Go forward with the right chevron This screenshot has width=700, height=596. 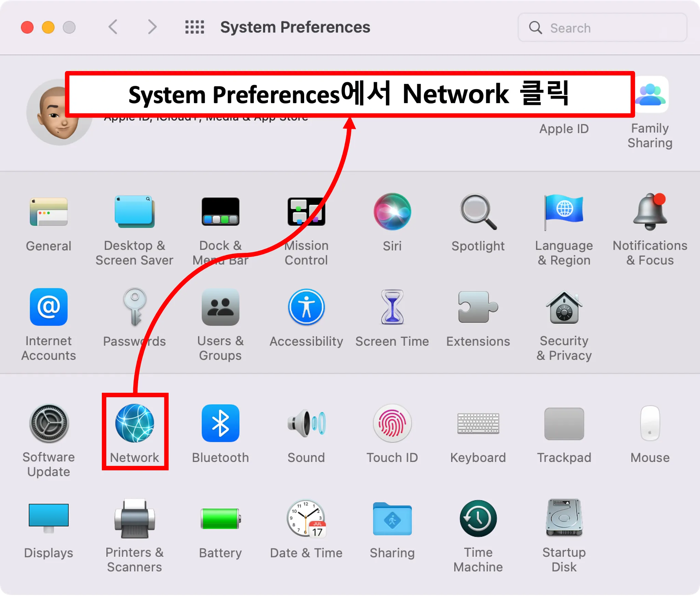tap(152, 27)
